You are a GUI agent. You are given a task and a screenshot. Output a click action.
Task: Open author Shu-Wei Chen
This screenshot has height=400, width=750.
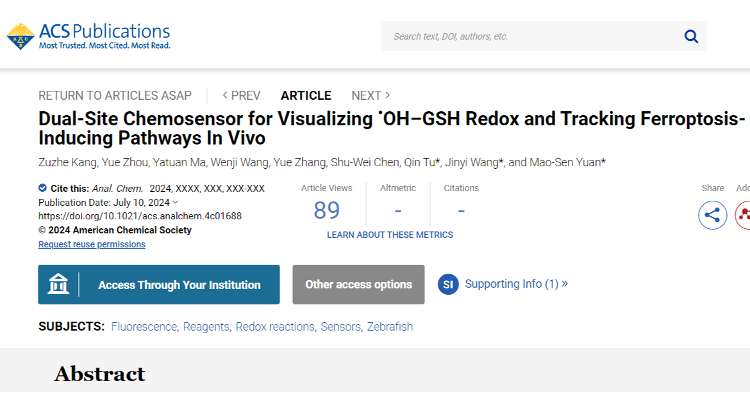tap(364, 163)
